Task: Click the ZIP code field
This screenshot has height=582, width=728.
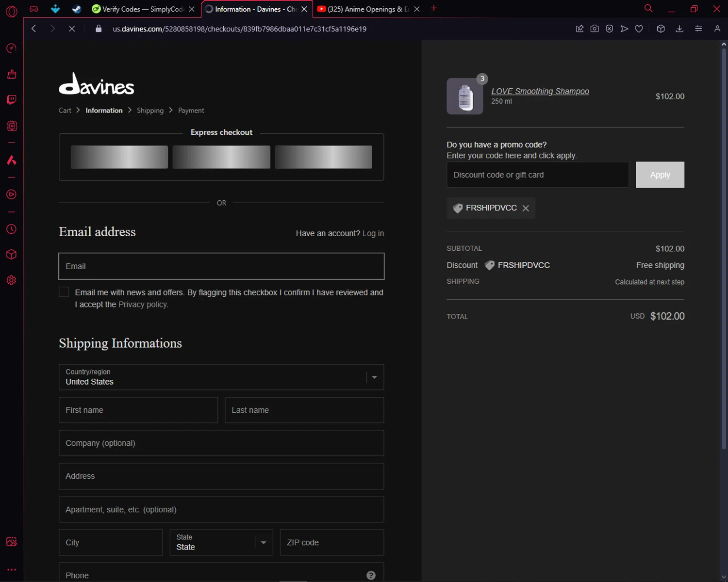Action: tap(332, 542)
